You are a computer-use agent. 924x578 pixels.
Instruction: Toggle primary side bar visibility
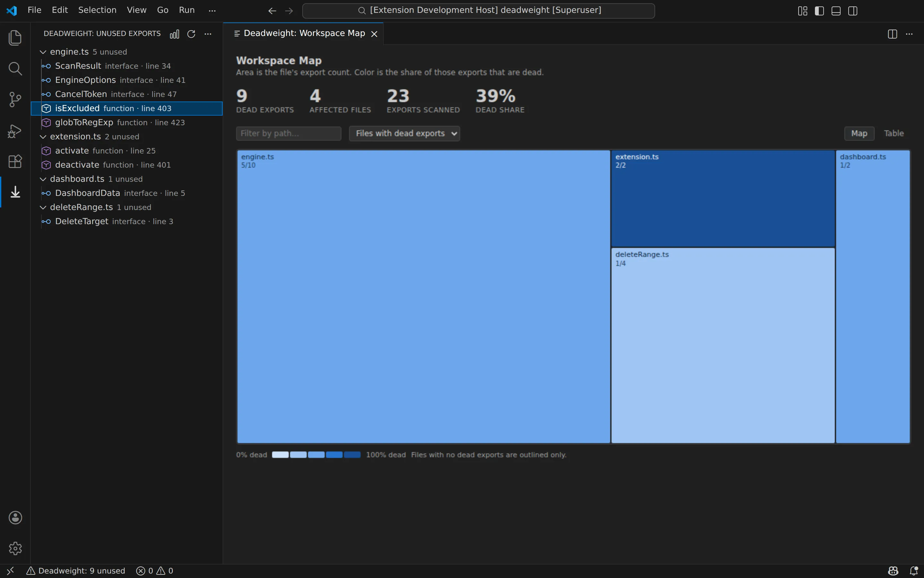click(x=819, y=11)
